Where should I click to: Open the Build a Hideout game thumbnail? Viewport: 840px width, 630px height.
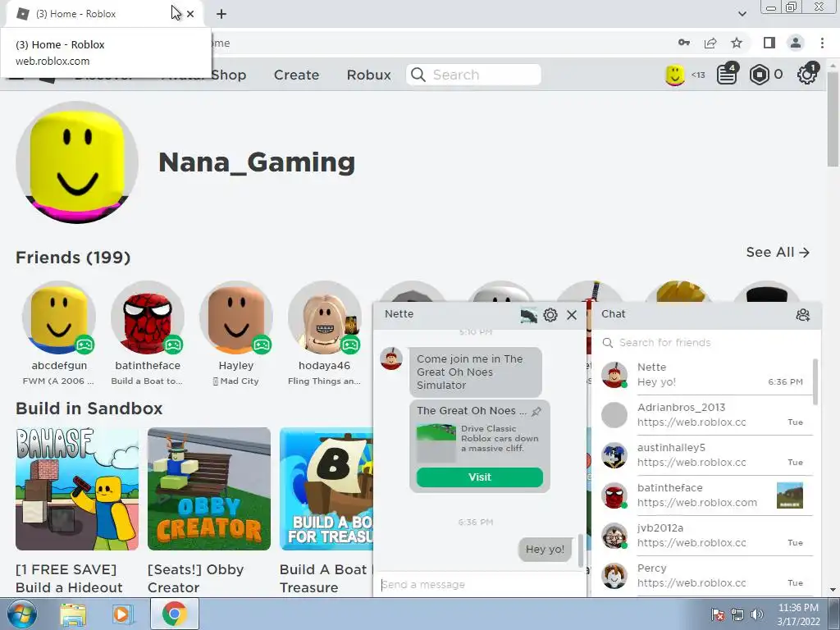tap(77, 489)
